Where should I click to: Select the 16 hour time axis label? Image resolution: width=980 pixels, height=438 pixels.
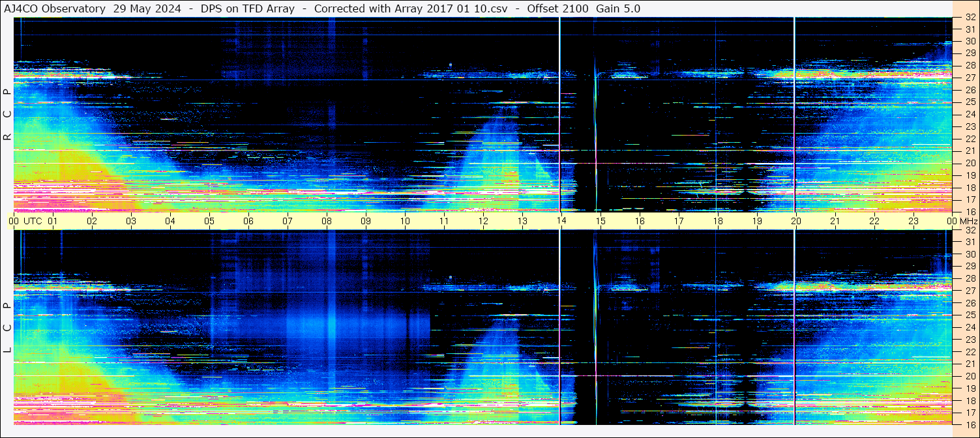(x=640, y=221)
